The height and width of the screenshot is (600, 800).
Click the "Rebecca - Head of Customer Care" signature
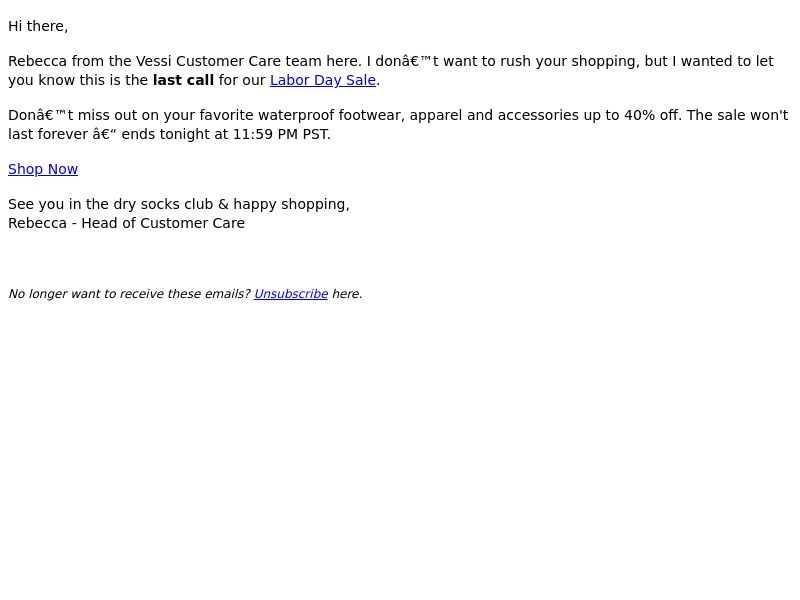click(127, 223)
